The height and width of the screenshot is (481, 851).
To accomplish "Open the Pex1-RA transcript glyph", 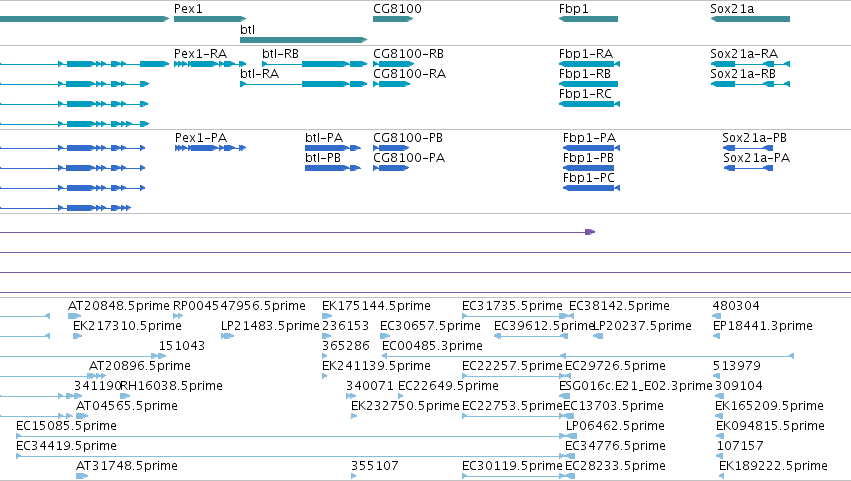I will point(209,64).
